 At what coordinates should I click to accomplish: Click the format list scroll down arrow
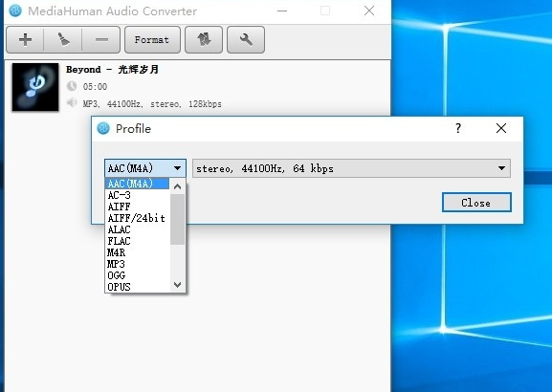[x=177, y=284]
